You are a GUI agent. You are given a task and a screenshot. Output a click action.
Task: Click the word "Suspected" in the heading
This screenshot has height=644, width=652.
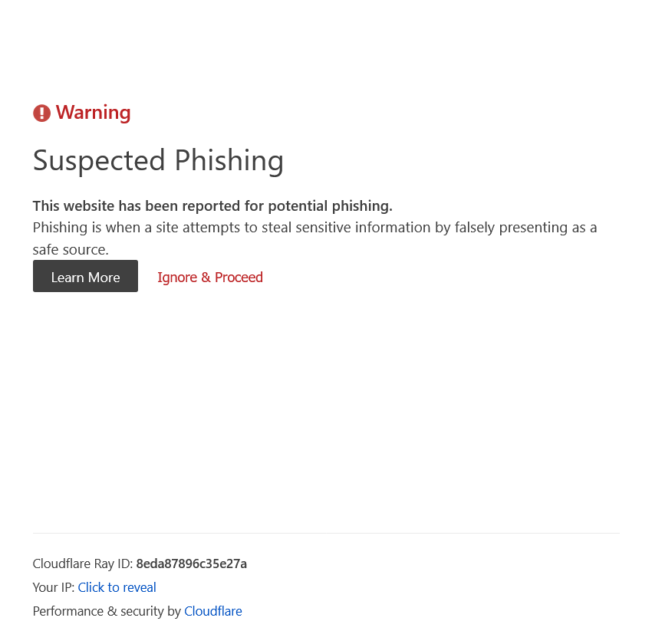pos(99,160)
